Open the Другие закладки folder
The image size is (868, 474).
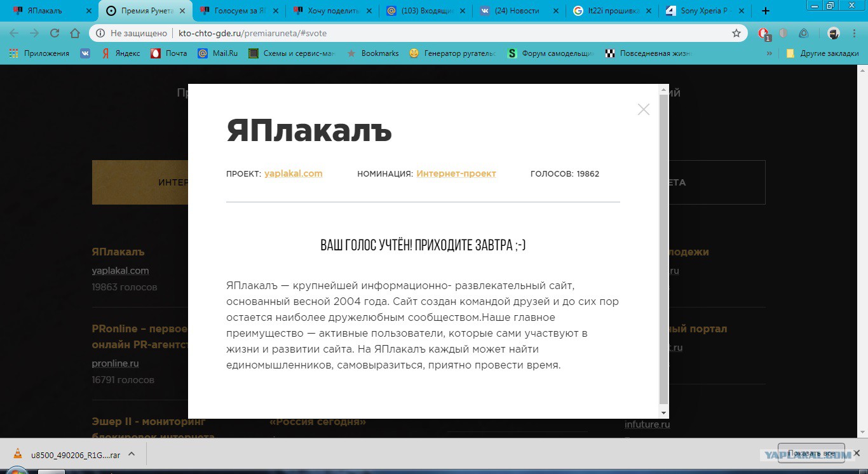[822, 53]
